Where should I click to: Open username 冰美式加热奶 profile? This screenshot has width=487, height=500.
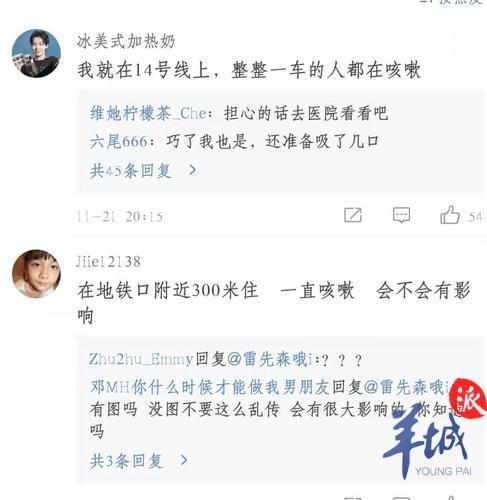(x=126, y=42)
